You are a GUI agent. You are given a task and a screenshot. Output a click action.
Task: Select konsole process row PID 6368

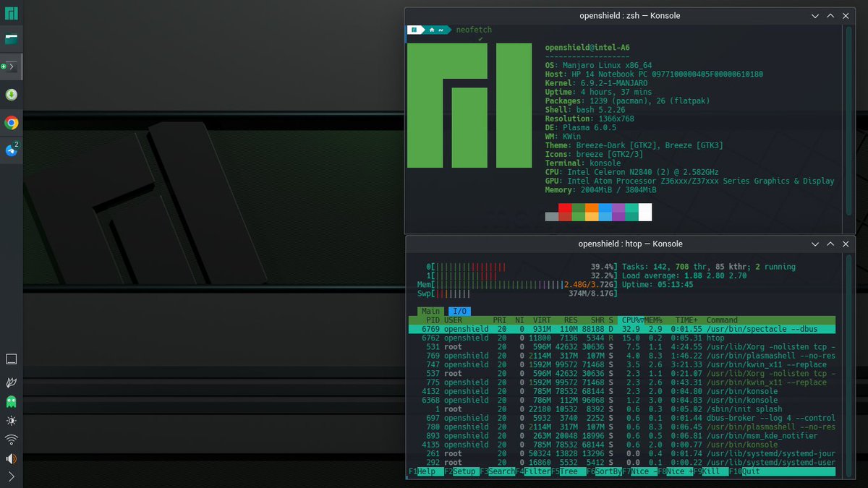click(622, 400)
